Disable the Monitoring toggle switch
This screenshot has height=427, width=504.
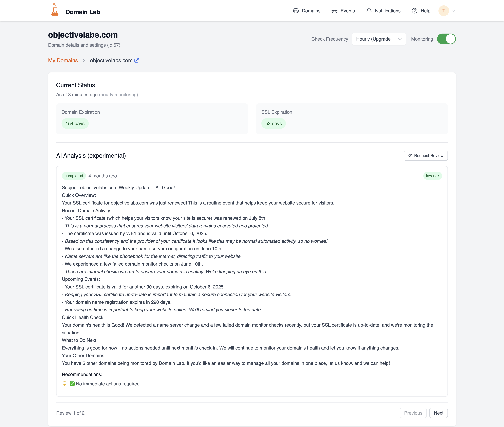pos(446,39)
